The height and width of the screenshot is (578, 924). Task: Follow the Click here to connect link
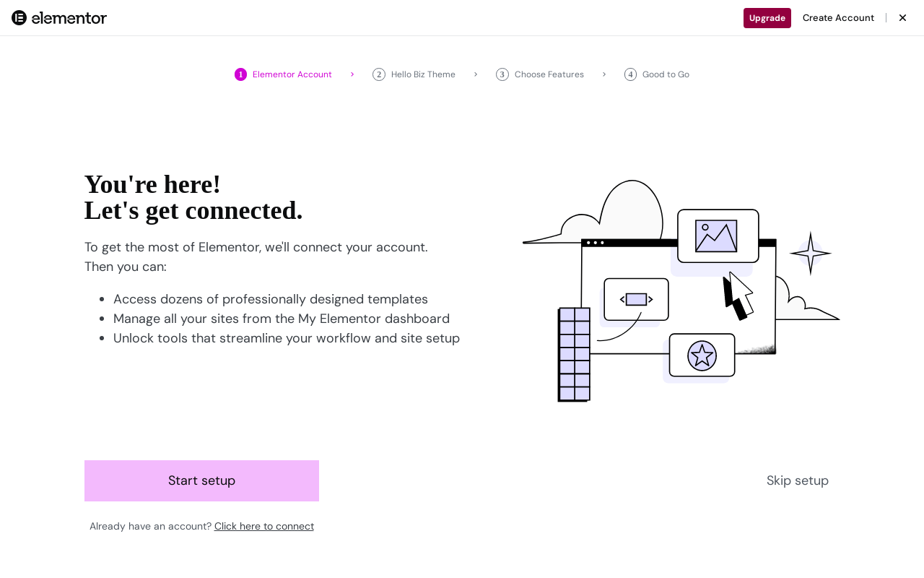point(264,526)
